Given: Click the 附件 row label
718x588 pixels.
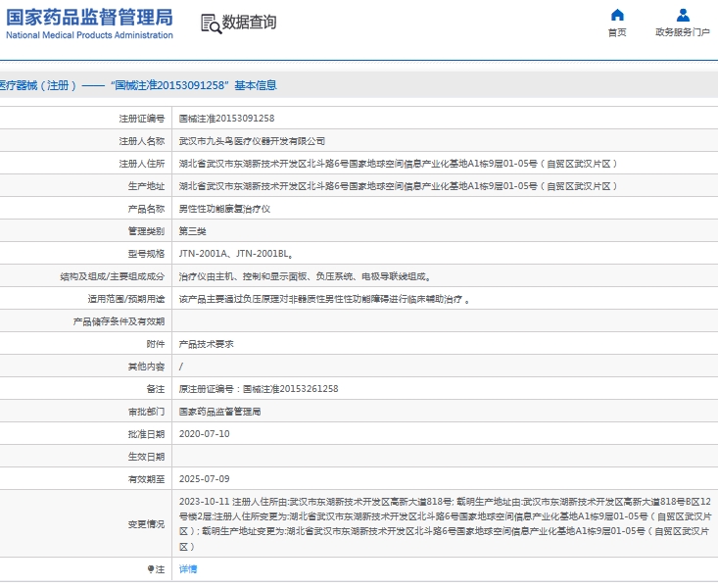Looking at the screenshot, I should [155, 344].
